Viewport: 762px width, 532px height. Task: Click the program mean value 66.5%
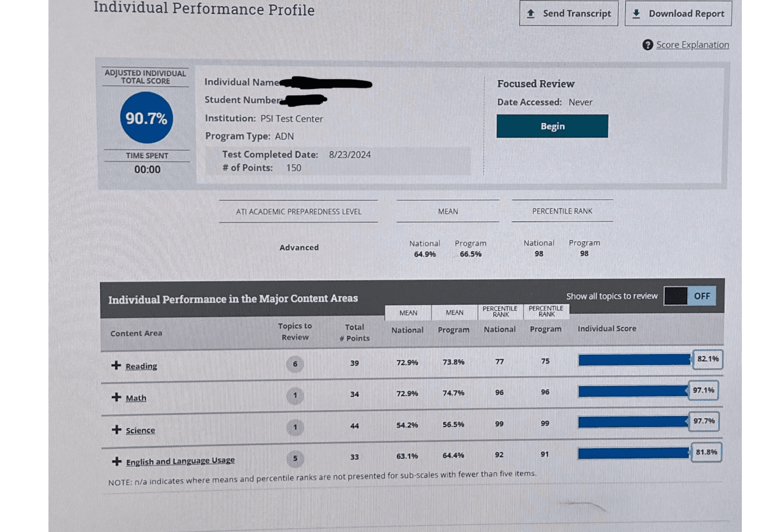[x=470, y=254]
